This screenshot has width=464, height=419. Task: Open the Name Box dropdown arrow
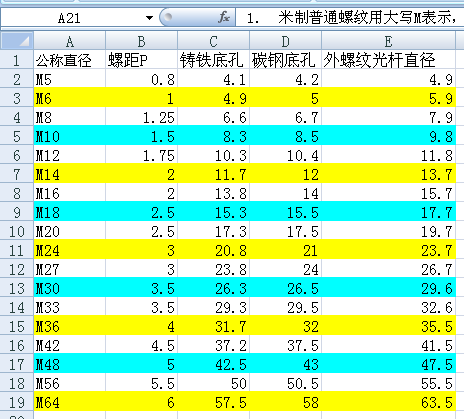149,18
